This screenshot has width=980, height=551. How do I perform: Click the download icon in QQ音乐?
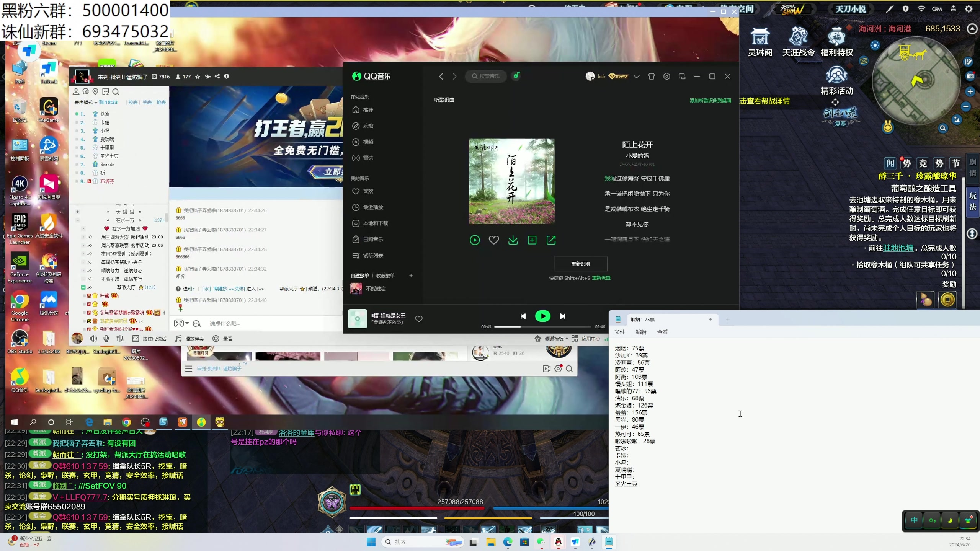tap(513, 240)
